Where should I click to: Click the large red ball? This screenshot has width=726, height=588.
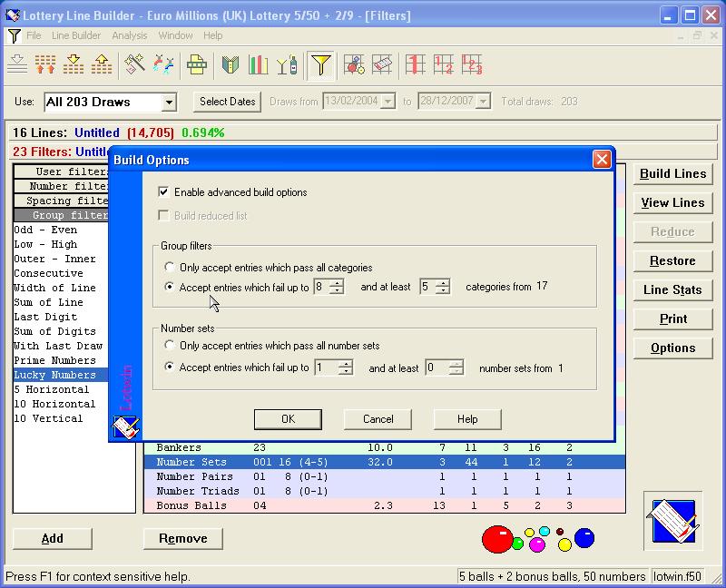[496, 538]
